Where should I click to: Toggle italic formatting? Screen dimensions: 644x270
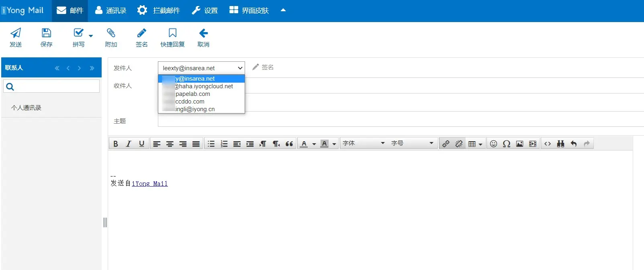(x=129, y=144)
